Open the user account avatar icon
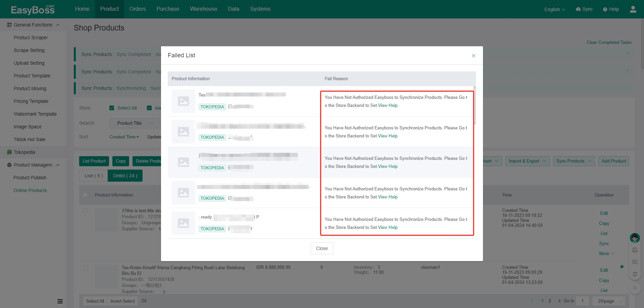This screenshot has height=308, width=644. click(633, 9)
